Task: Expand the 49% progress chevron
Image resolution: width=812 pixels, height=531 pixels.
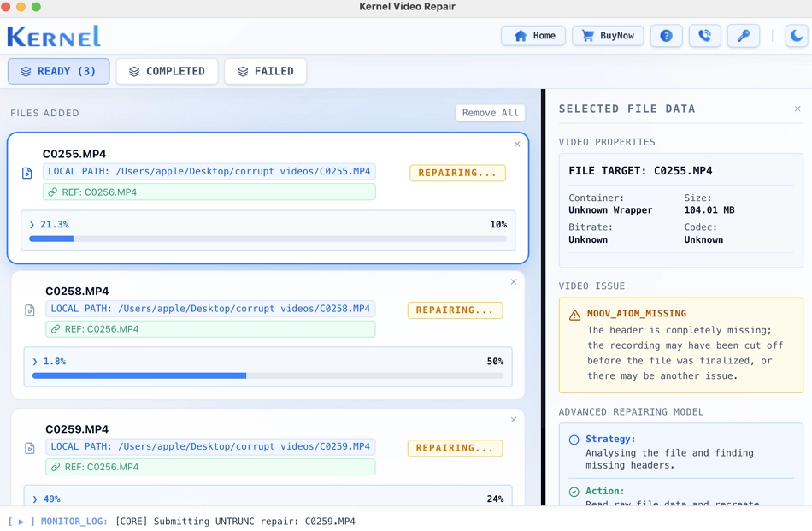Action: pyautogui.click(x=35, y=499)
